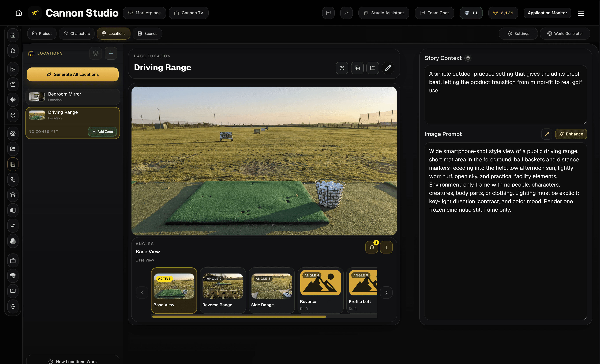600x364 pixels.
Task: Open the sidebar gear settings icon
Action: [13, 306]
